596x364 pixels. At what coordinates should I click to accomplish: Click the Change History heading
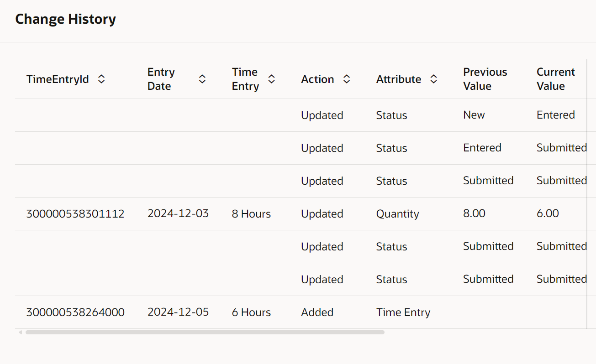click(x=65, y=19)
